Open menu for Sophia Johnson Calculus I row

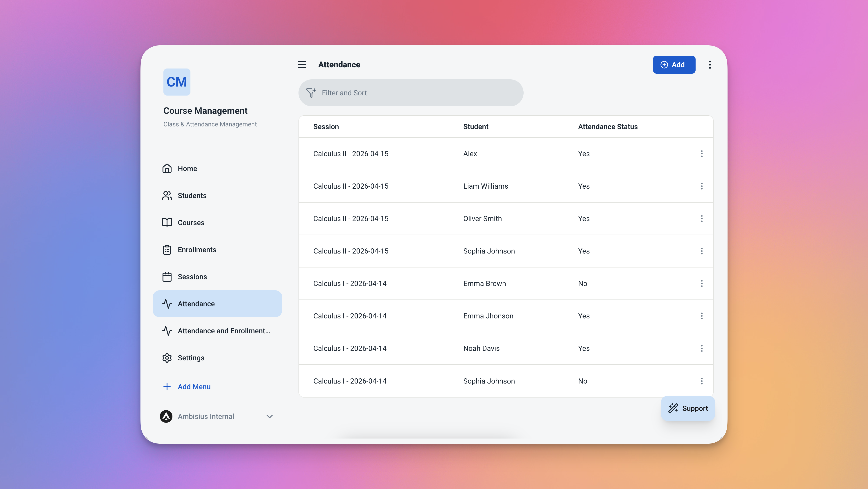[x=702, y=381]
